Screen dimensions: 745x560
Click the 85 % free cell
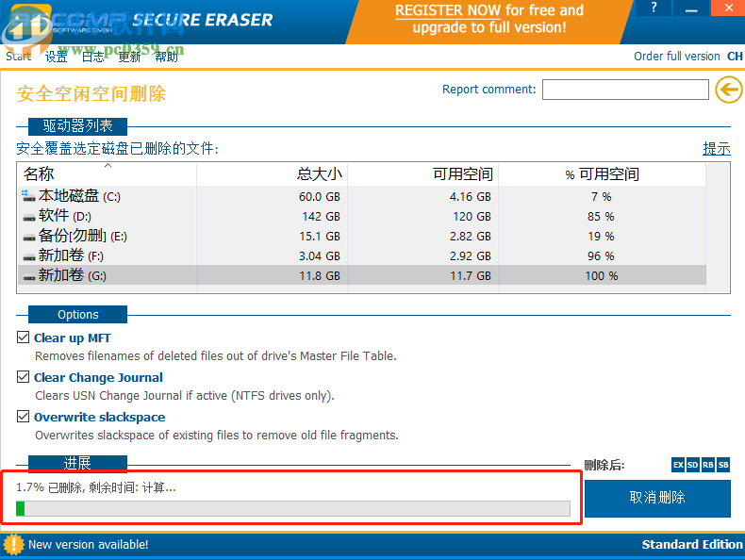(601, 217)
